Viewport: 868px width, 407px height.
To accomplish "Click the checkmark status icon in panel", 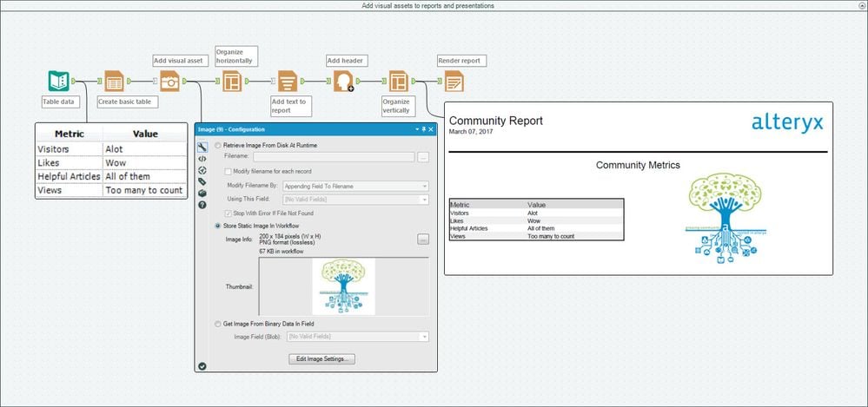I will click(202, 365).
